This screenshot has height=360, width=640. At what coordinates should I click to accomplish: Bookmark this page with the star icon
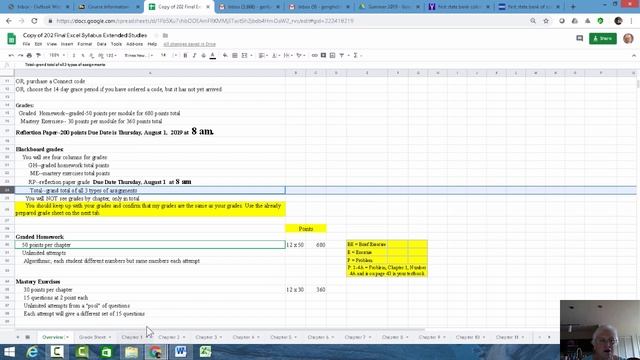click(546, 21)
